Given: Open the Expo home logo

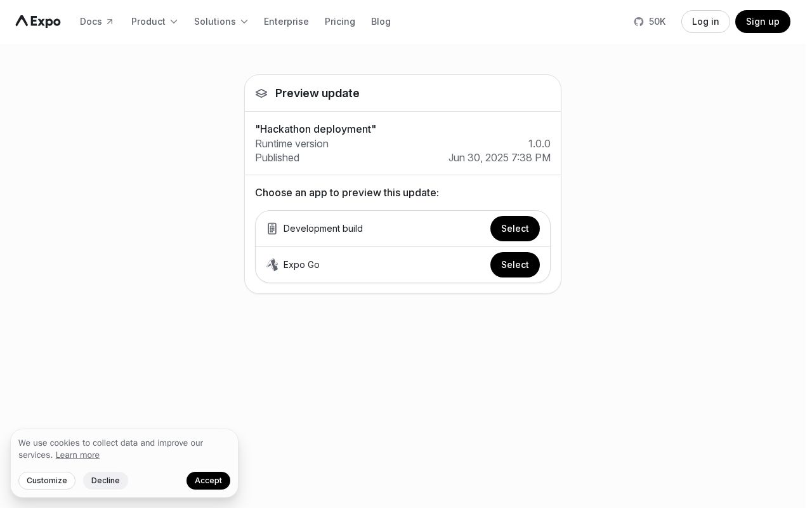Looking at the screenshot, I should pos(38,22).
